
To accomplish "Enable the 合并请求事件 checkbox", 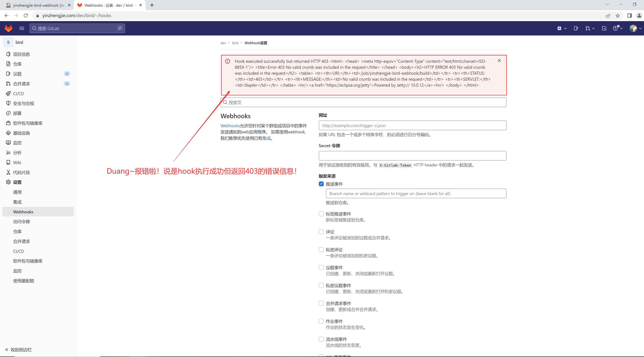I will [x=321, y=303].
